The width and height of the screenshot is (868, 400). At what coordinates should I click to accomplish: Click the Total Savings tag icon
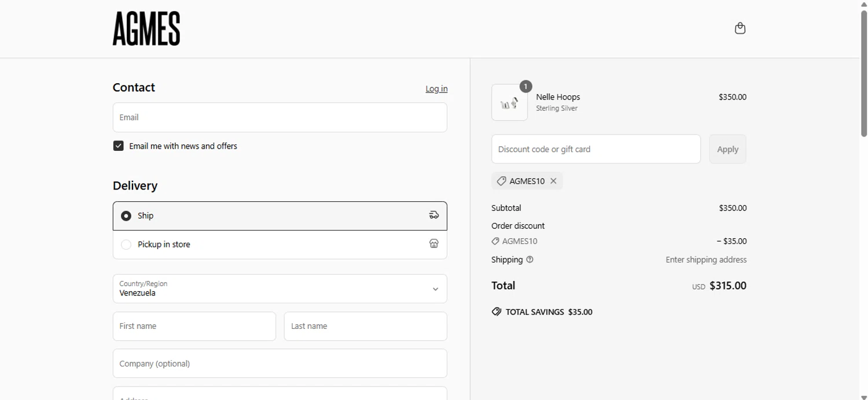(496, 312)
